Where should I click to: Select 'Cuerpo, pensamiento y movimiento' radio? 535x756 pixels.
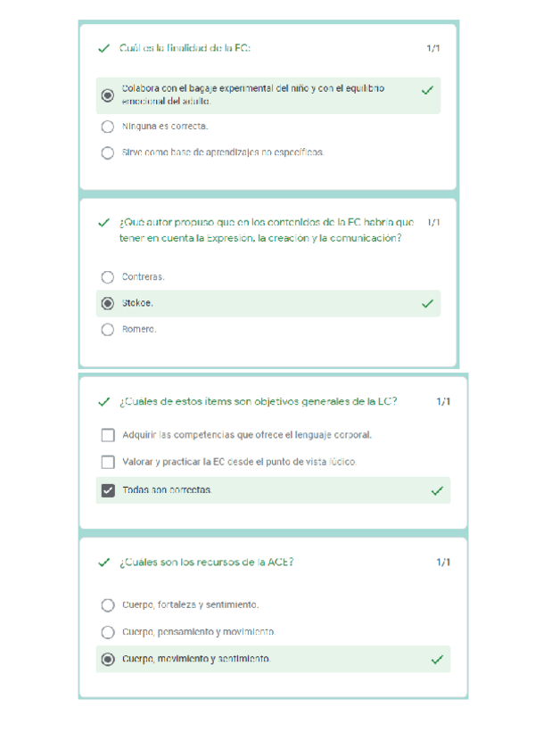coord(108,632)
